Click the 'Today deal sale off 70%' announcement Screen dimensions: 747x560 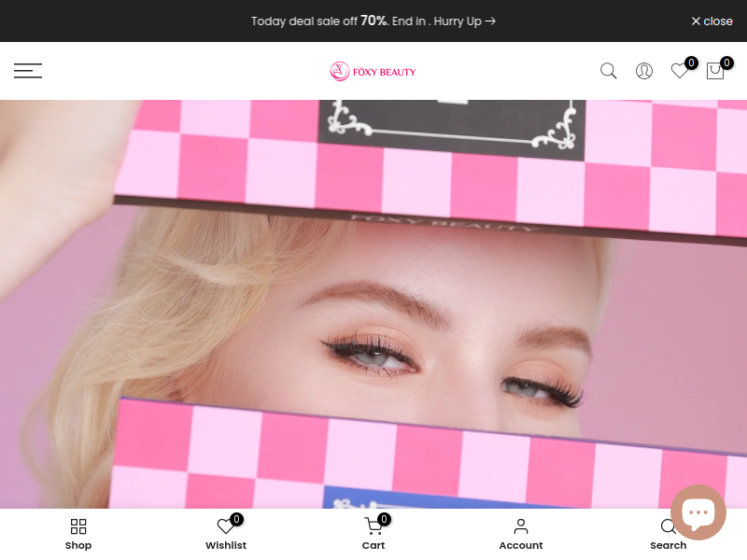coord(317,21)
